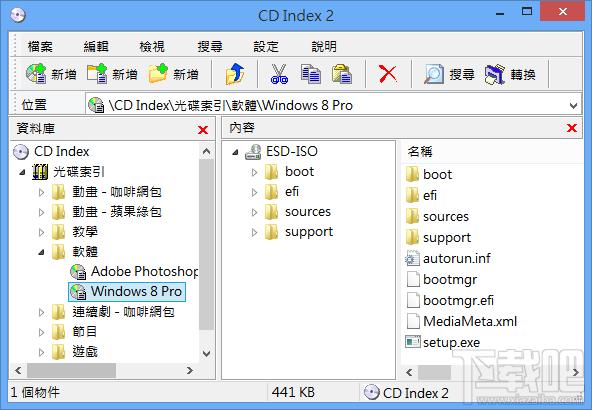Screen dimensions: 592x410
Task: Select boot folder in content tree
Action: pyautogui.click(x=299, y=172)
